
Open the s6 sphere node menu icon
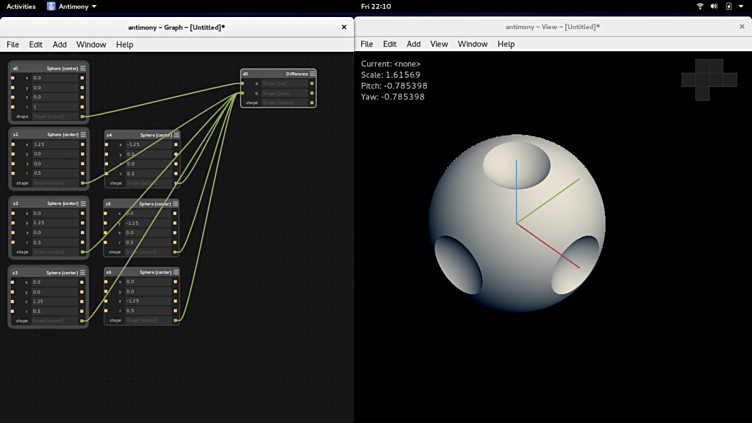[x=175, y=272]
